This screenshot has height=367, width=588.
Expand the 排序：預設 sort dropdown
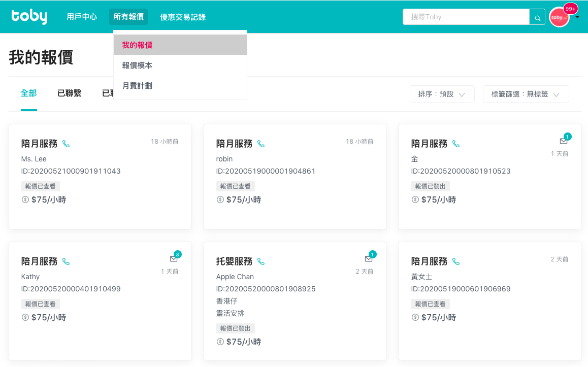coord(442,94)
